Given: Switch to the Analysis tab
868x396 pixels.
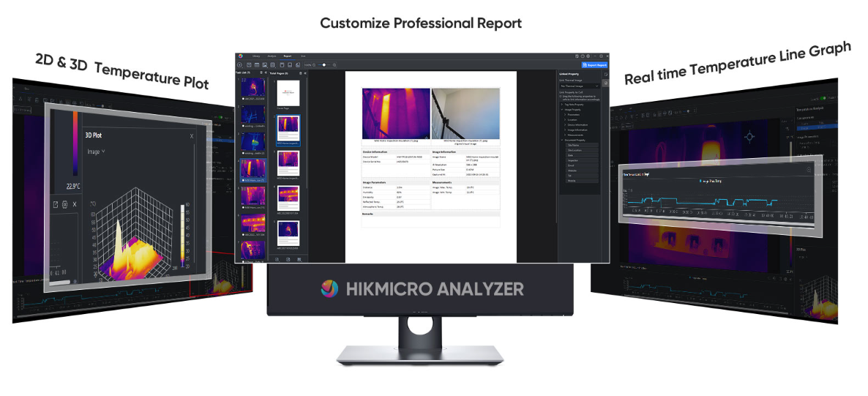Looking at the screenshot, I should [272, 56].
